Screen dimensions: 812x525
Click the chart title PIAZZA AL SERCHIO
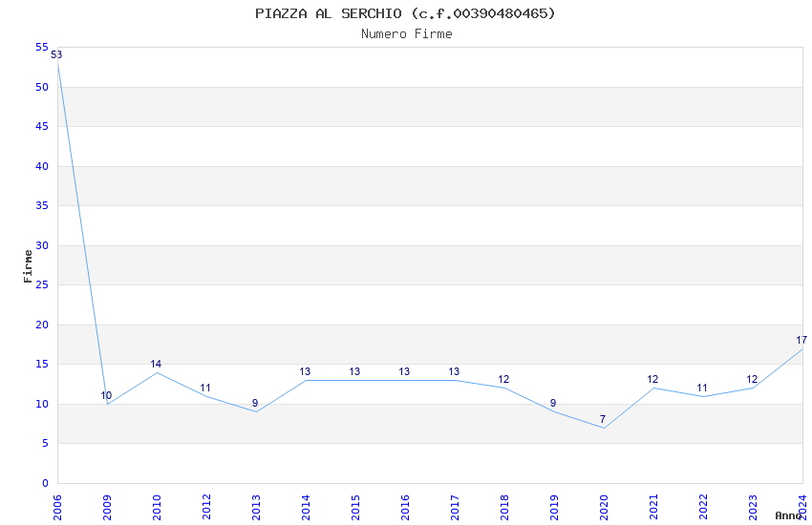tap(405, 13)
